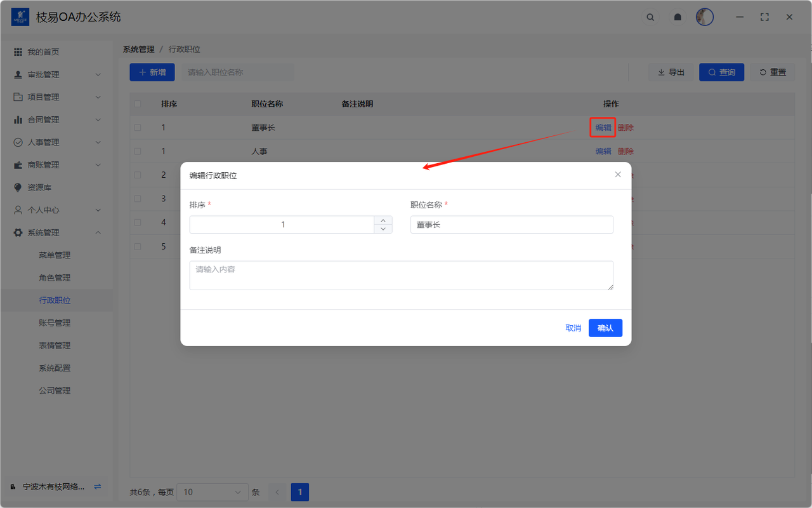Click the company switch arrows icon

[97, 486]
